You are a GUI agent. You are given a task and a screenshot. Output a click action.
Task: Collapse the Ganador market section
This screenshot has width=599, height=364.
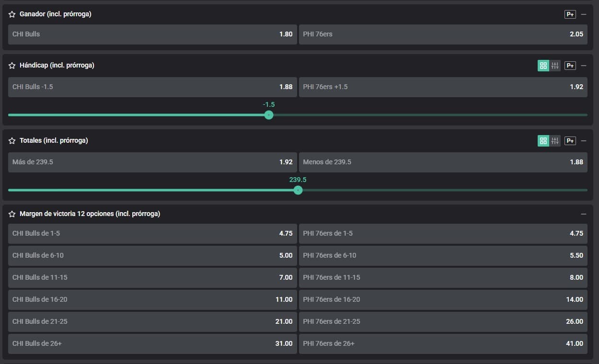(x=583, y=14)
